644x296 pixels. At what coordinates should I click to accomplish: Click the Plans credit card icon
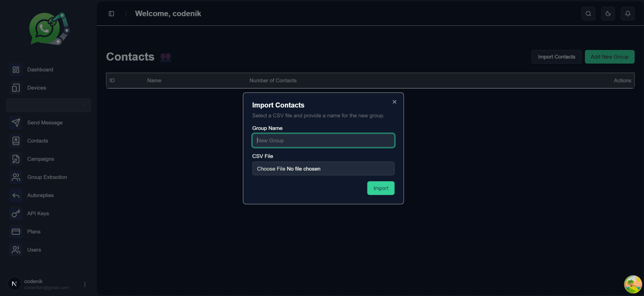pyautogui.click(x=16, y=232)
